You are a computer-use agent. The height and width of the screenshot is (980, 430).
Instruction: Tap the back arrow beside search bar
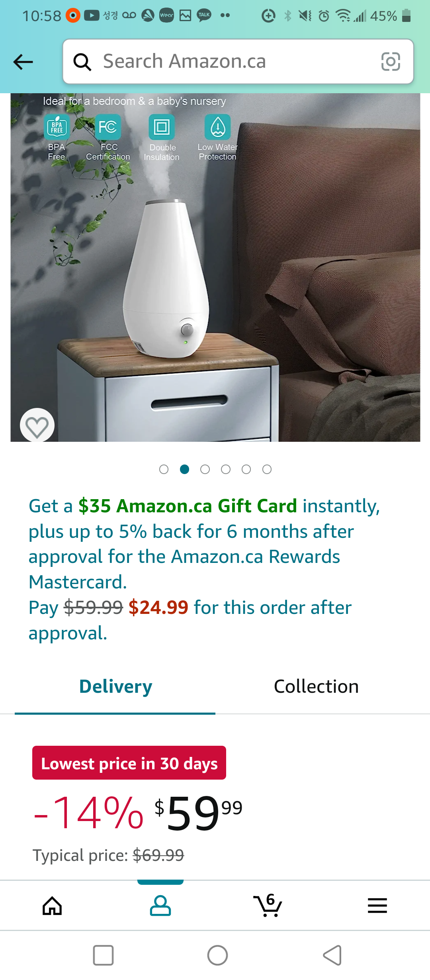[23, 62]
